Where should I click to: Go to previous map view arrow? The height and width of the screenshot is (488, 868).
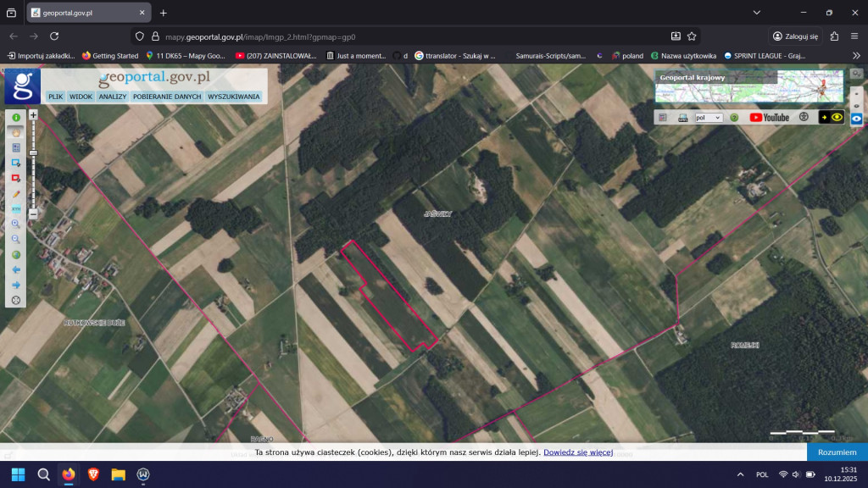click(x=15, y=270)
